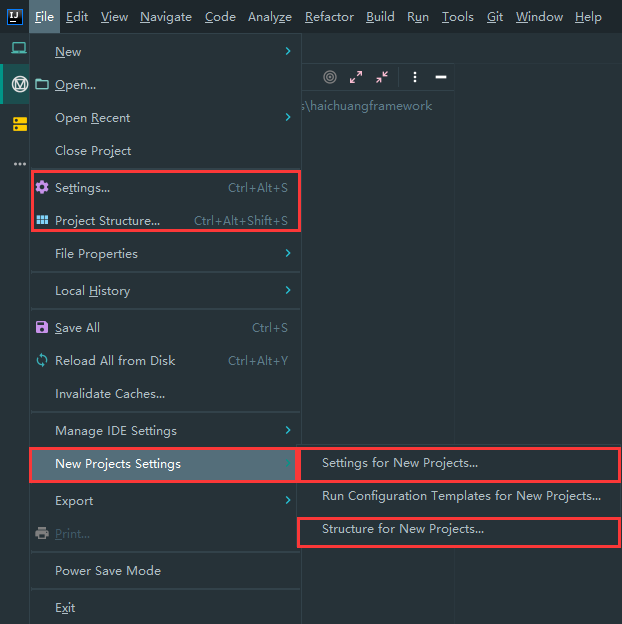Expand the Local History submenu
This screenshot has width=622, height=624.
pos(165,291)
